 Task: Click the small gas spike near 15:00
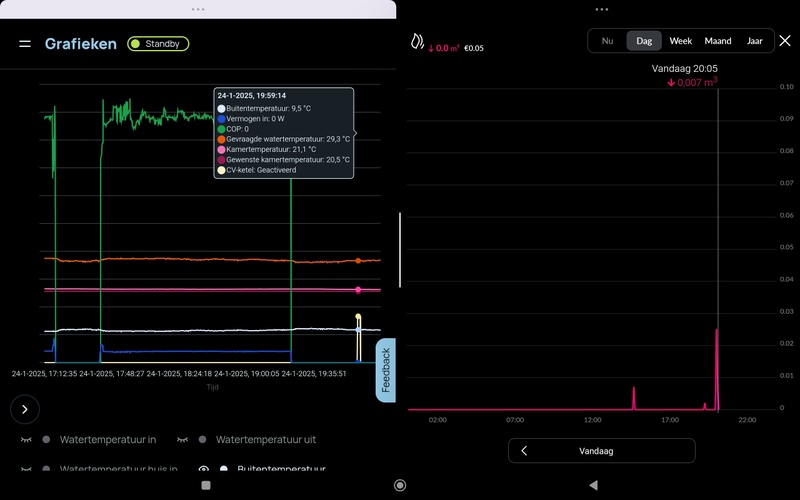click(x=634, y=398)
